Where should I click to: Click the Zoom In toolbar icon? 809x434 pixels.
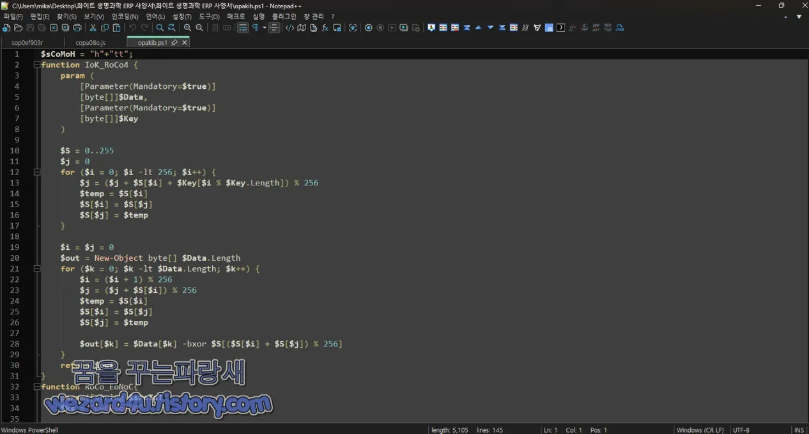point(188,28)
